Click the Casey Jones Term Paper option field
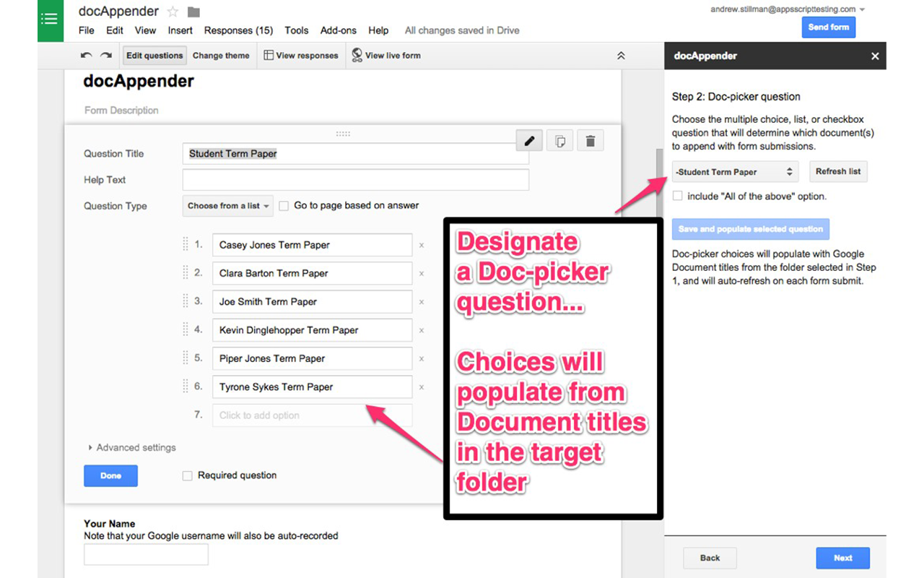This screenshot has width=924, height=578. [312, 245]
